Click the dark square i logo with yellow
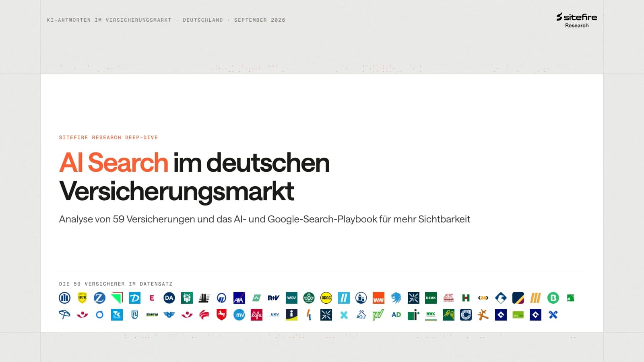The width and height of the screenshot is (644, 362). point(291,315)
